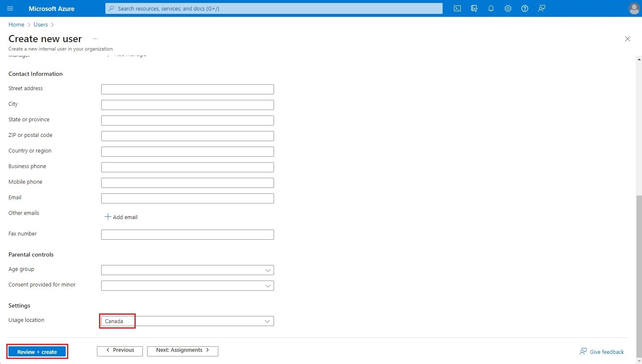This screenshot has height=364, width=642.
Task: View notifications via the bell icon
Action: (491, 8)
